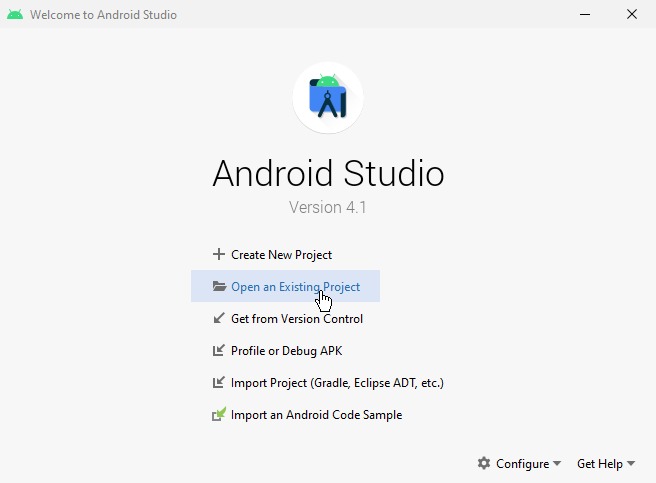The width and height of the screenshot is (656, 483).
Task: Click the Configure gear icon
Action: click(484, 464)
